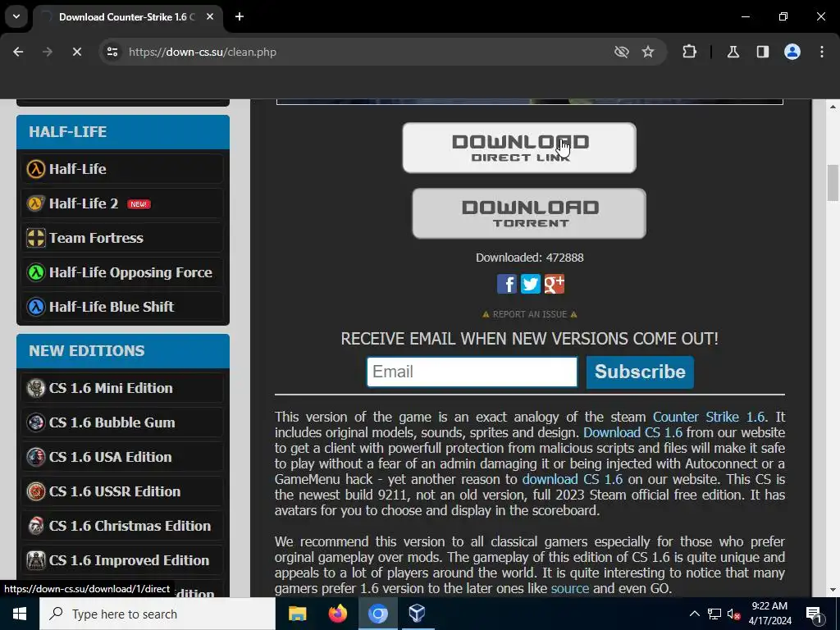Open the taskbar clock showing 9:22 AM

(769, 614)
